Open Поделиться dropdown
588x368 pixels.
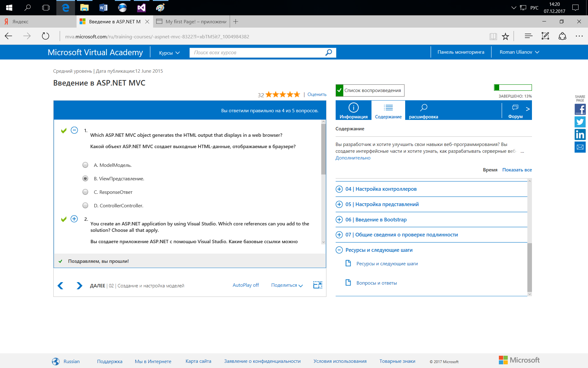click(287, 285)
